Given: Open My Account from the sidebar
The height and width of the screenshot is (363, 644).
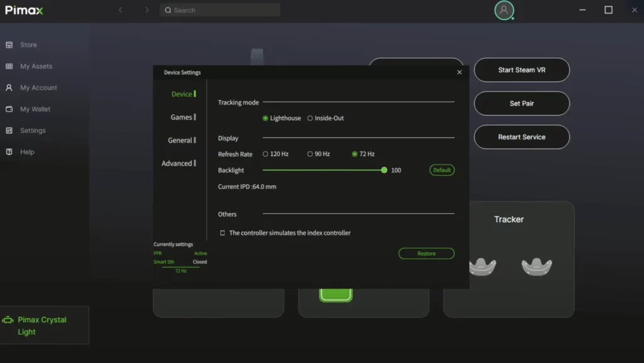Looking at the screenshot, I should tap(38, 87).
